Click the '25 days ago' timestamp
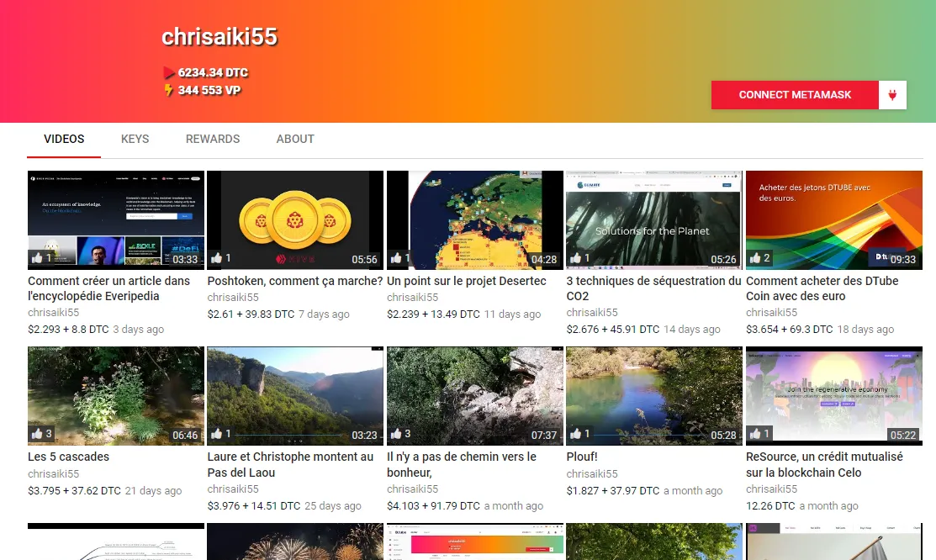Image resolution: width=936 pixels, height=560 pixels. tap(333, 505)
